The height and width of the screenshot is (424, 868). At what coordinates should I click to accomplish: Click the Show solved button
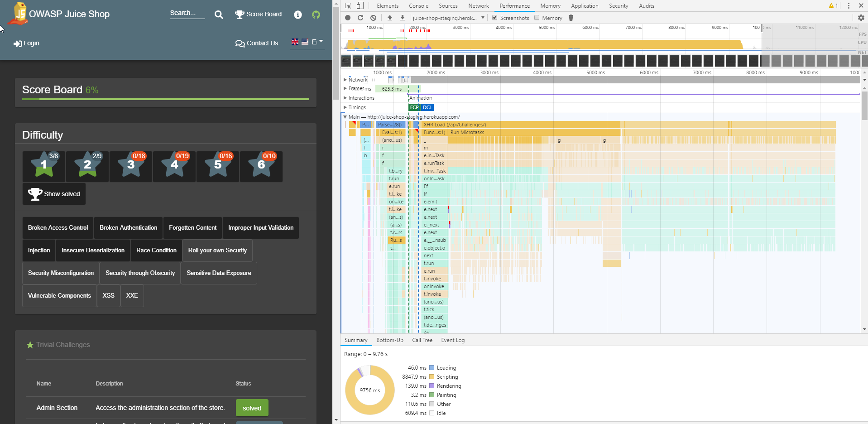click(x=54, y=194)
